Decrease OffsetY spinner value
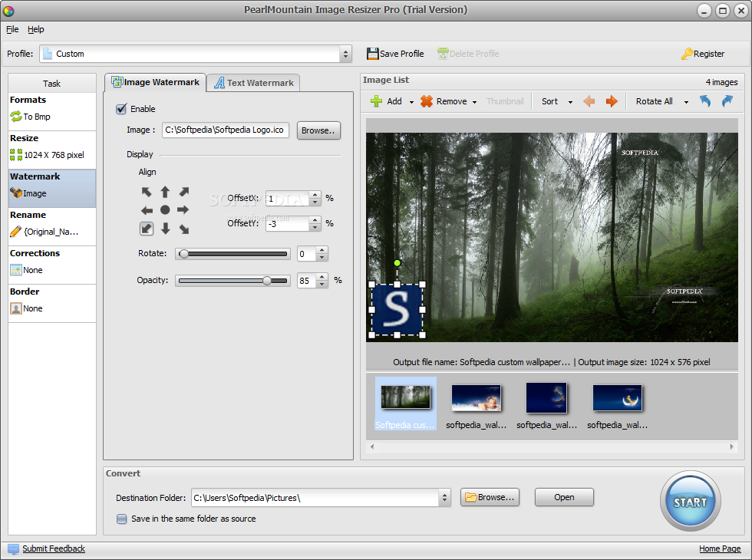The width and height of the screenshot is (752, 560). [x=315, y=227]
